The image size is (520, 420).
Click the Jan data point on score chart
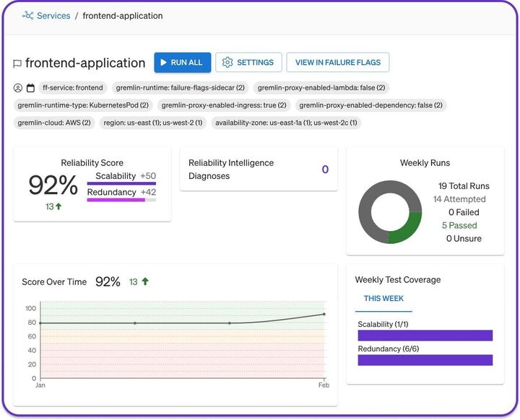tap(40, 323)
